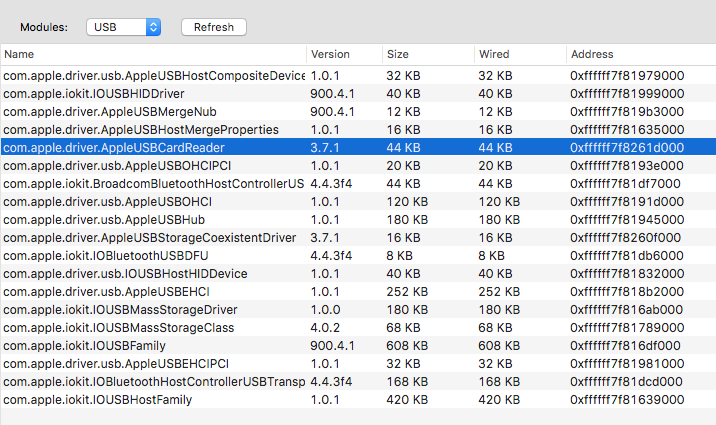Click version 4.0.2 of IOUSBMassStorageClass

[x=325, y=328]
